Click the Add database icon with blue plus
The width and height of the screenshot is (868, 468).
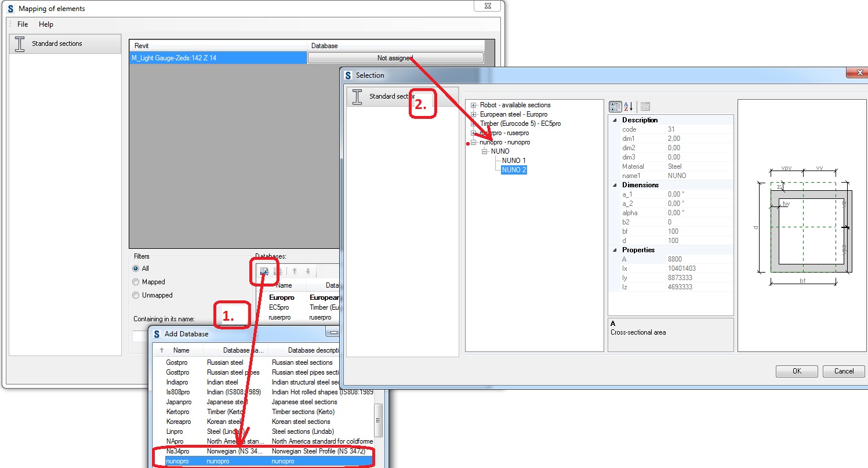[264, 271]
